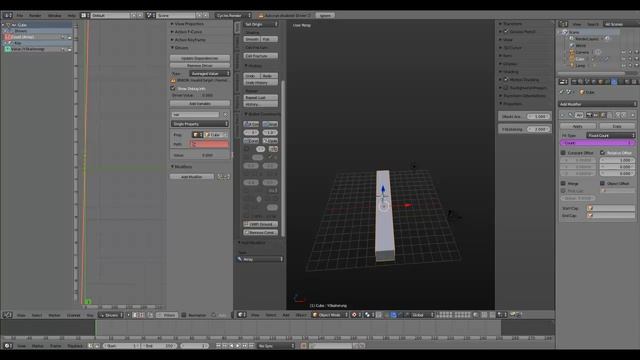Screen dimensions: 640x360
Task: Click the scene browse icon in top bar
Action: coord(150,15)
